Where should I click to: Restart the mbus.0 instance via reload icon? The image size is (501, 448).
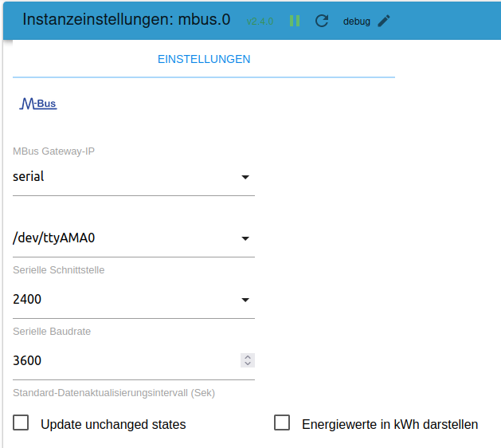[x=322, y=21]
